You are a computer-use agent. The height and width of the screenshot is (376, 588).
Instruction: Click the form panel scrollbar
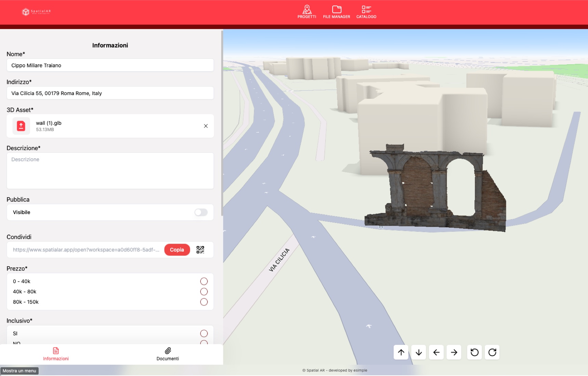click(x=222, y=123)
